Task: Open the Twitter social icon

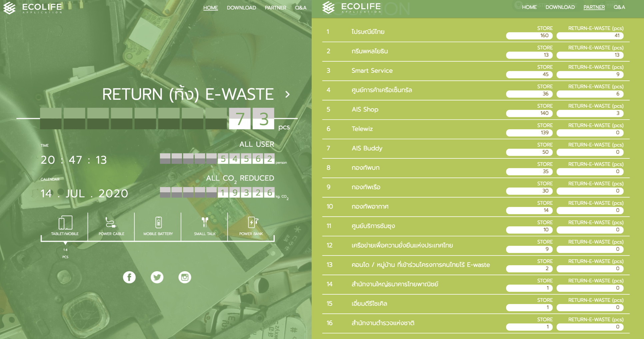Action: click(157, 277)
